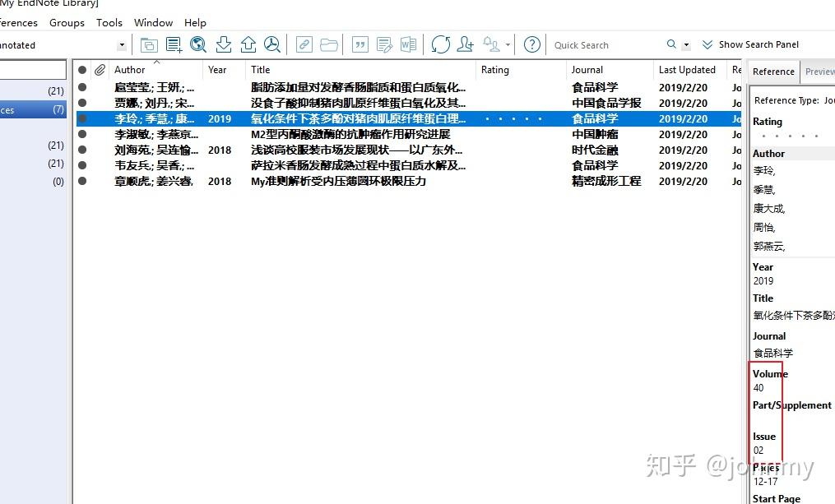Import references using the Import icon
This screenshot has width=835, height=504.
(223, 44)
